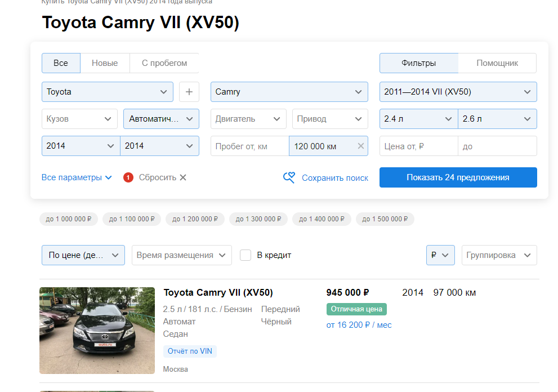Click the Сохранить поиск link
Image resolution: width=558 pixels, height=392 pixels.
pyautogui.click(x=335, y=177)
